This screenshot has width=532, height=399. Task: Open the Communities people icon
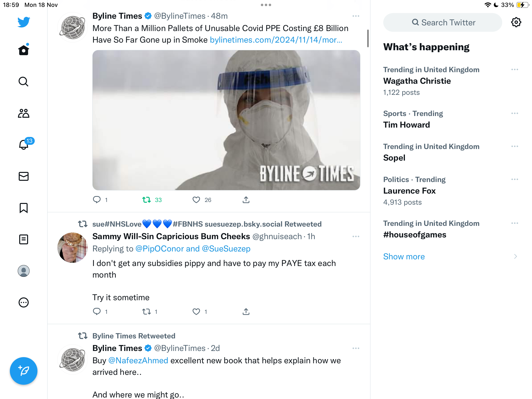pyautogui.click(x=24, y=113)
